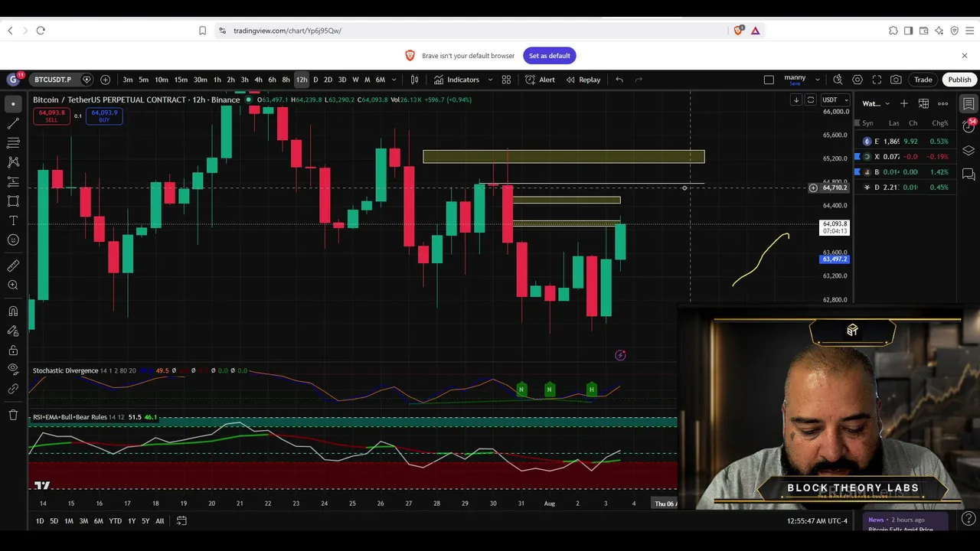Create a new Alert
Screen dimensions: 980x551
point(540,80)
